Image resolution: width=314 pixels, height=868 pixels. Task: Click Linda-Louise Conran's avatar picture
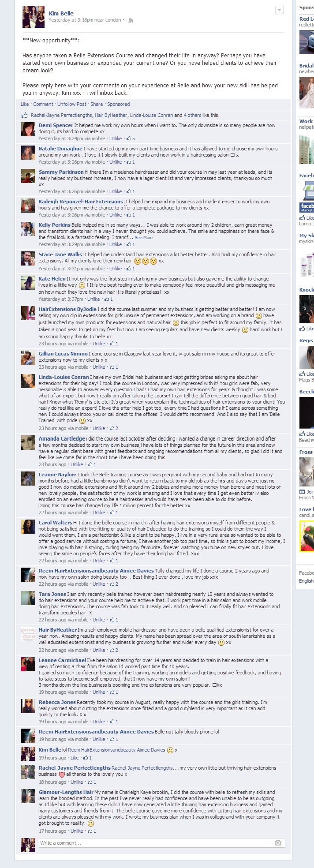(28, 382)
